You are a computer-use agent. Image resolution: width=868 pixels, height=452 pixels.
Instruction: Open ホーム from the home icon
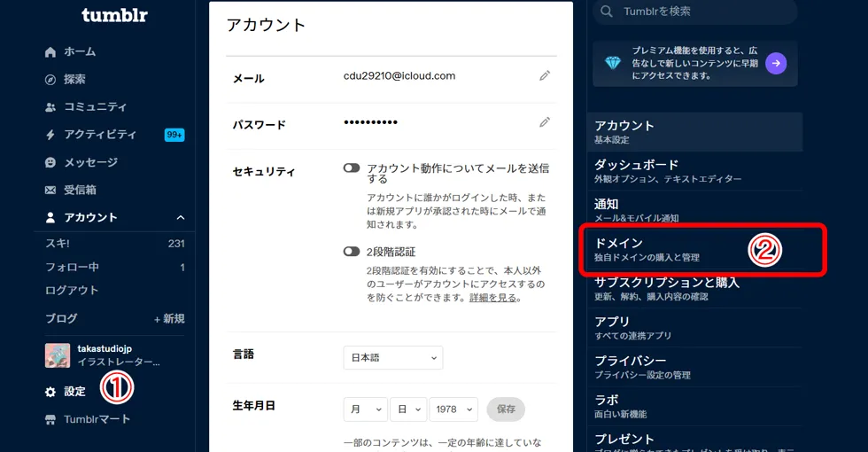click(50, 51)
